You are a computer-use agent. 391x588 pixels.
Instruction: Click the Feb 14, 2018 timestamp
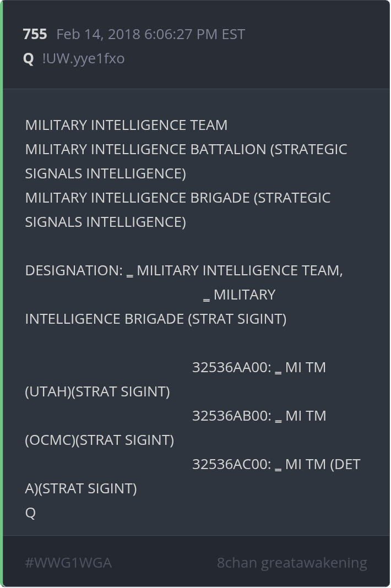click(x=150, y=34)
